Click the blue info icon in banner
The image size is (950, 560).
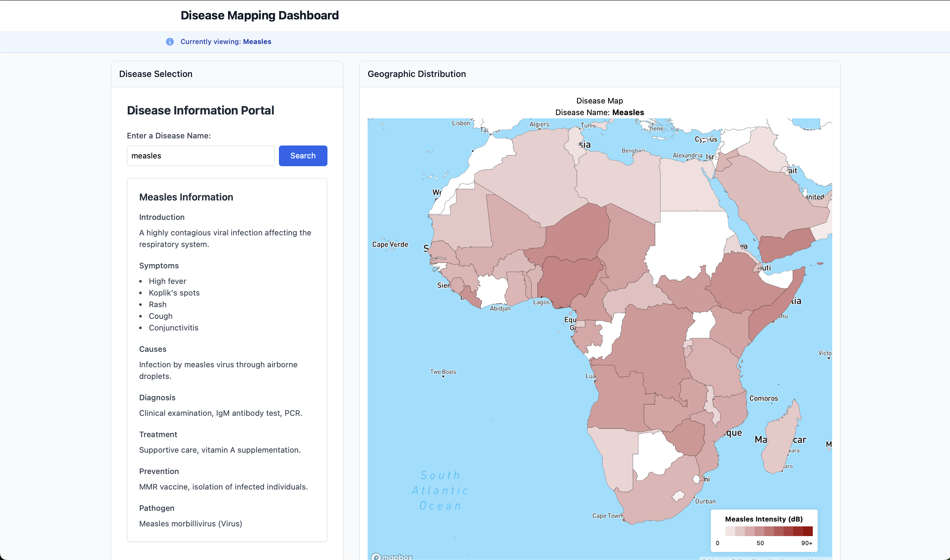click(x=170, y=41)
